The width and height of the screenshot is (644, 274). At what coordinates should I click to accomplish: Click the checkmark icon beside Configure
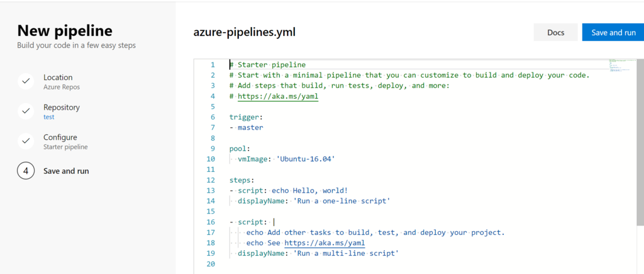(26, 141)
